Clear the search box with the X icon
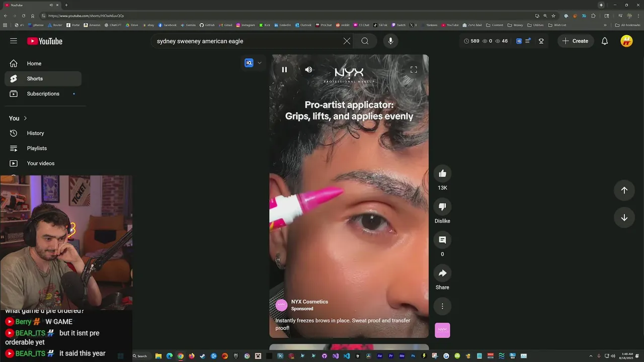644x362 pixels. pyautogui.click(x=347, y=41)
